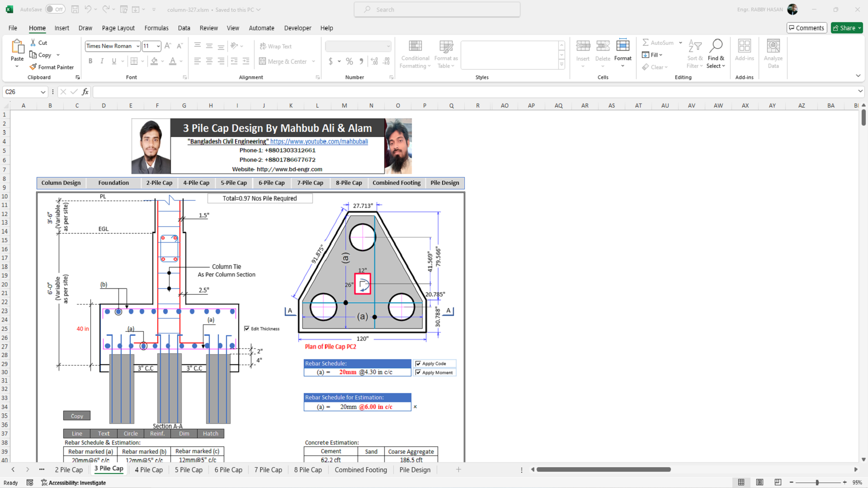Uncheck the Edit Thickness checkbox
This screenshot has height=488, width=868.
(x=247, y=328)
